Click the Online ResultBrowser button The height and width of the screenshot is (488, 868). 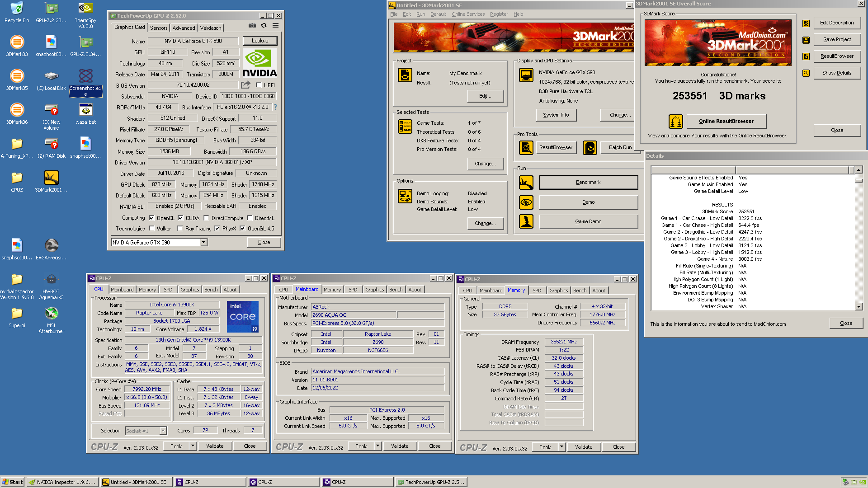coord(726,121)
